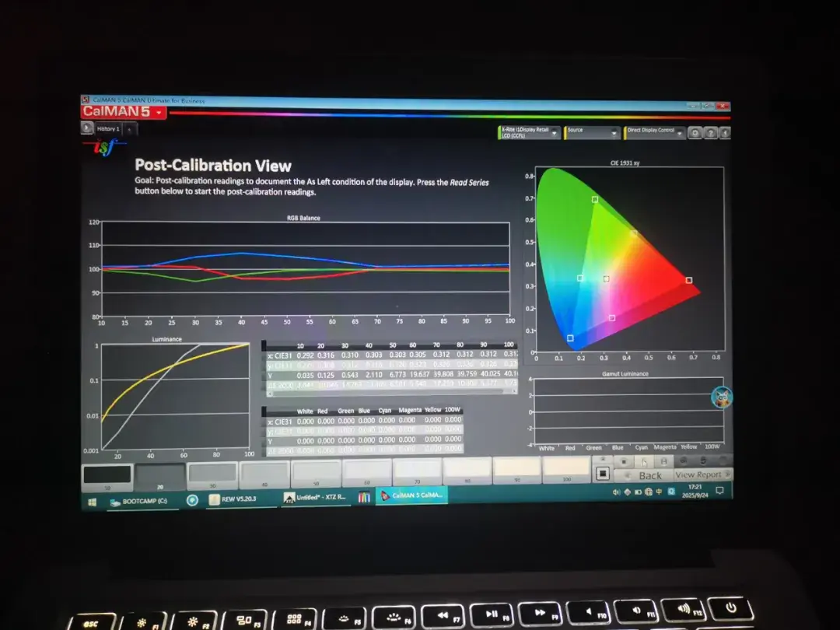Open the CalMAN5 main menu logo

coord(124,111)
